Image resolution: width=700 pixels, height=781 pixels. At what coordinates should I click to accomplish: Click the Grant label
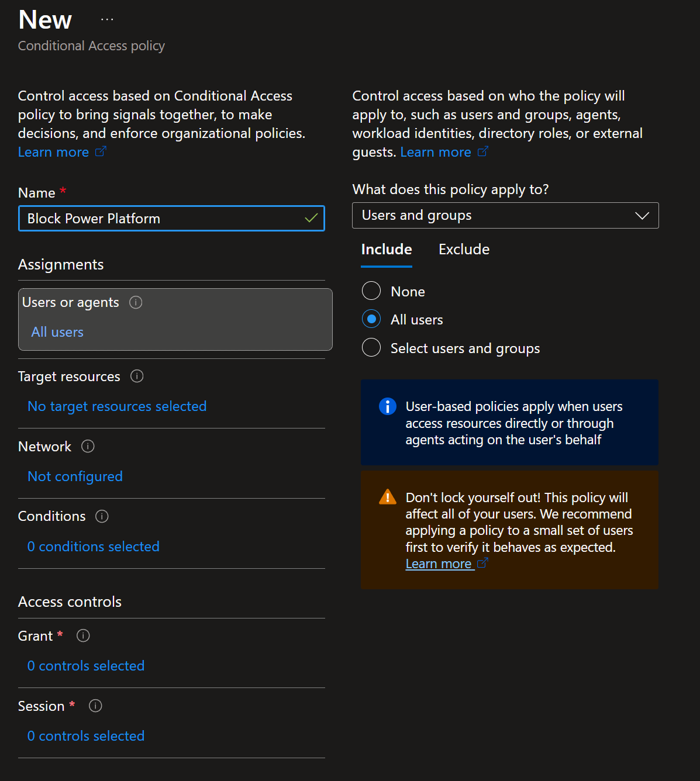35,636
